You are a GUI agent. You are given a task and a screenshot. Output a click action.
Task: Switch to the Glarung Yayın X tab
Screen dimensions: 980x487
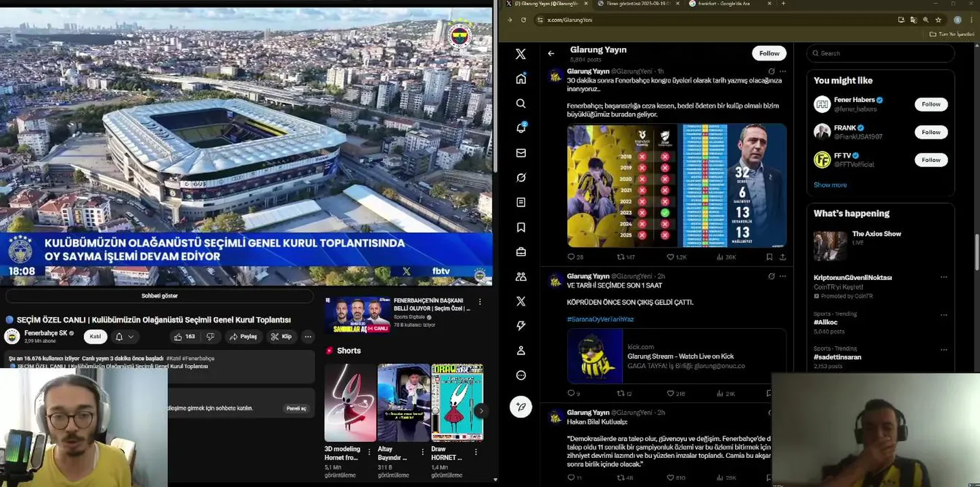[548, 3]
